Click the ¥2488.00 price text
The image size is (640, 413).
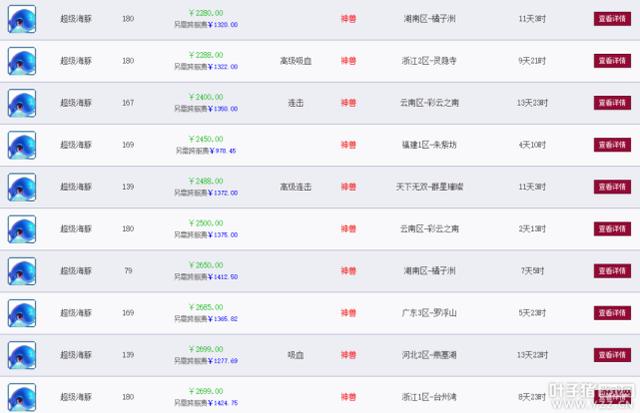206,181
